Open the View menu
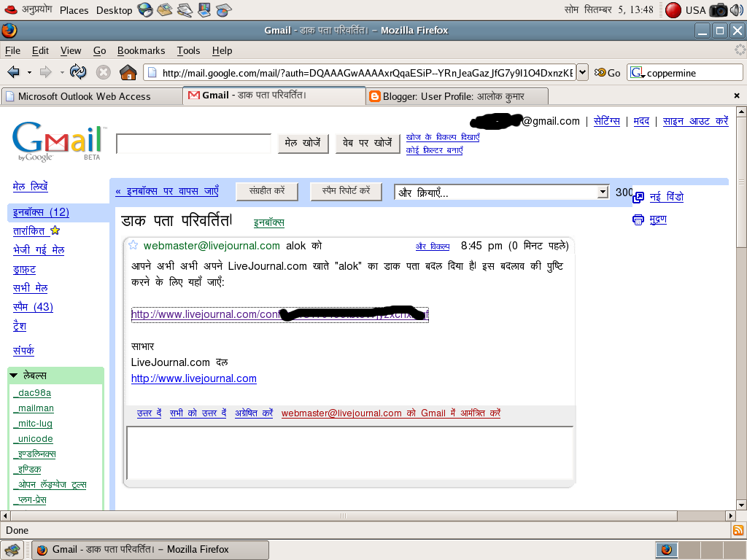This screenshot has height=560, width=747. click(x=71, y=50)
